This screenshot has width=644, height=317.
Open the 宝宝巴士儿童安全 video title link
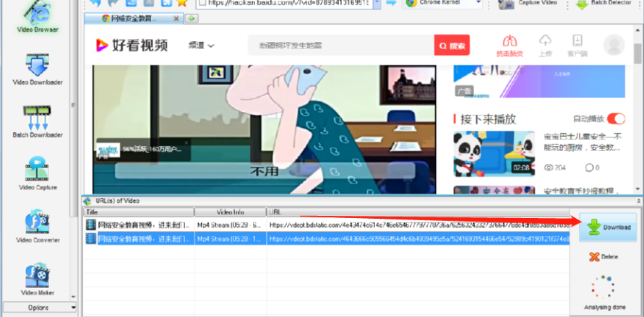583,142
